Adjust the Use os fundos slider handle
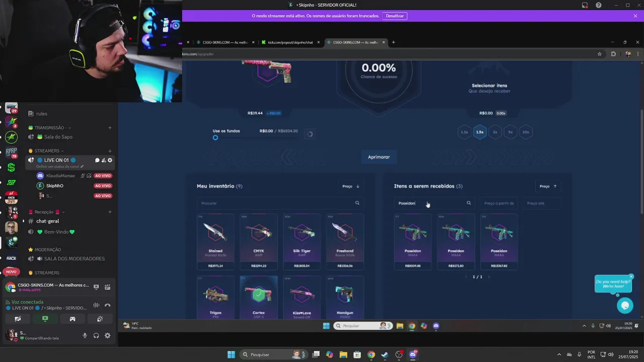 pos(215,138)
